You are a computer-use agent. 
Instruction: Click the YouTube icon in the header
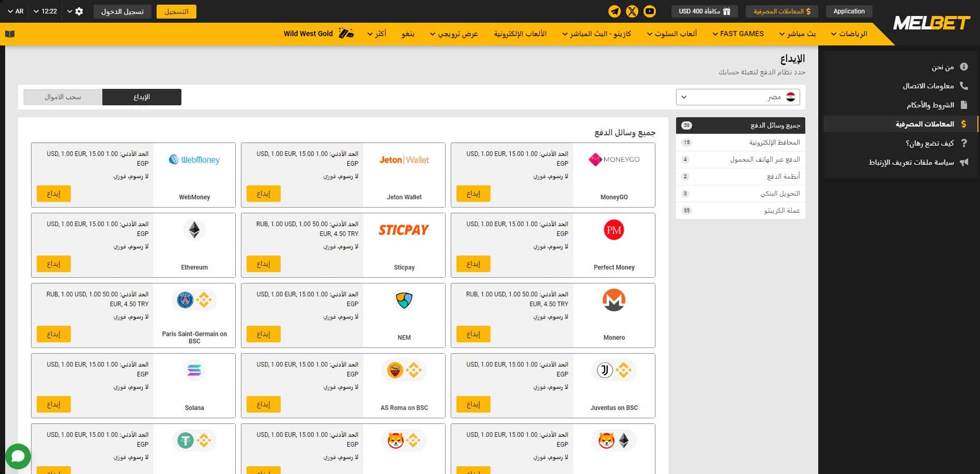pos(650,11)
